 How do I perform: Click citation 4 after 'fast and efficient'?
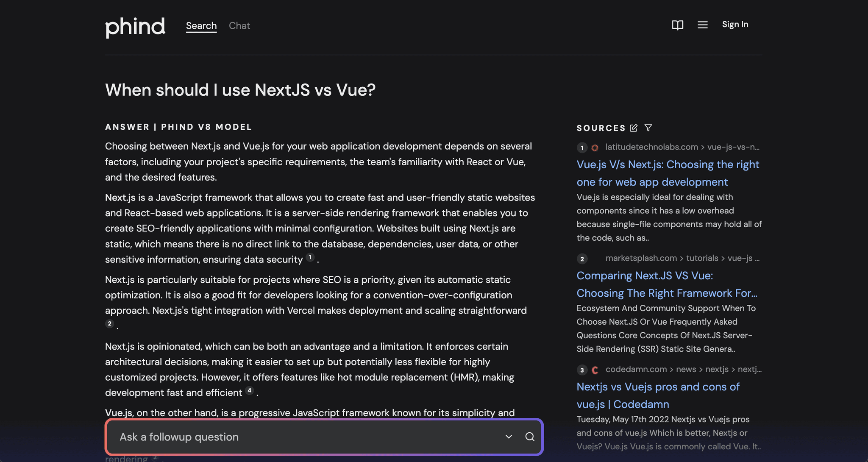click(x=249, y=390)
